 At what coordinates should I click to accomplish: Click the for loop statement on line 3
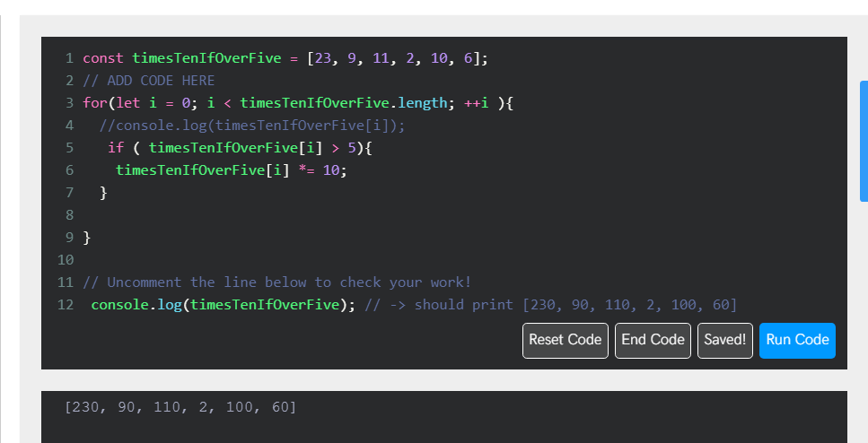(x=298, y=103)
